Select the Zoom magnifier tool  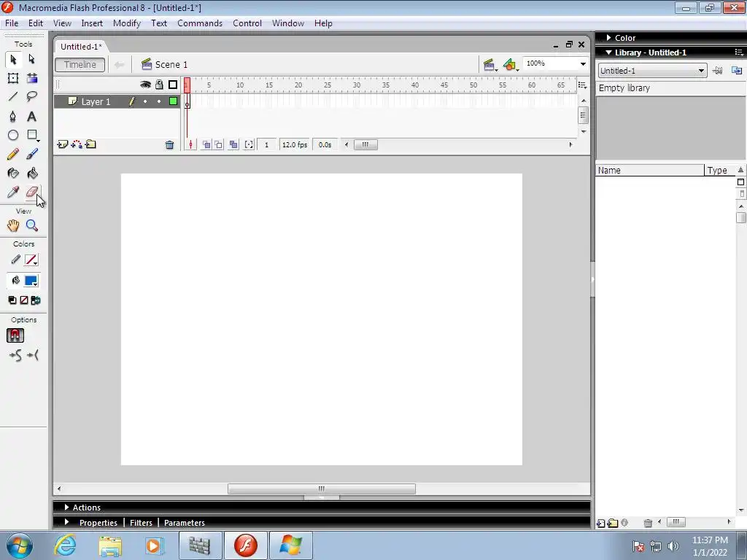pyautogui.click(x=32, y=226)
